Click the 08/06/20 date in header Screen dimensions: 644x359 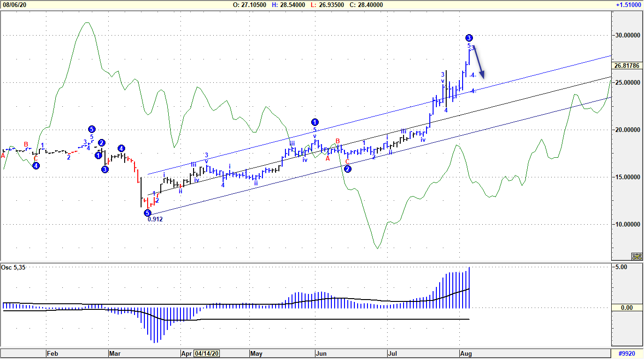click(x=14, y=5)
